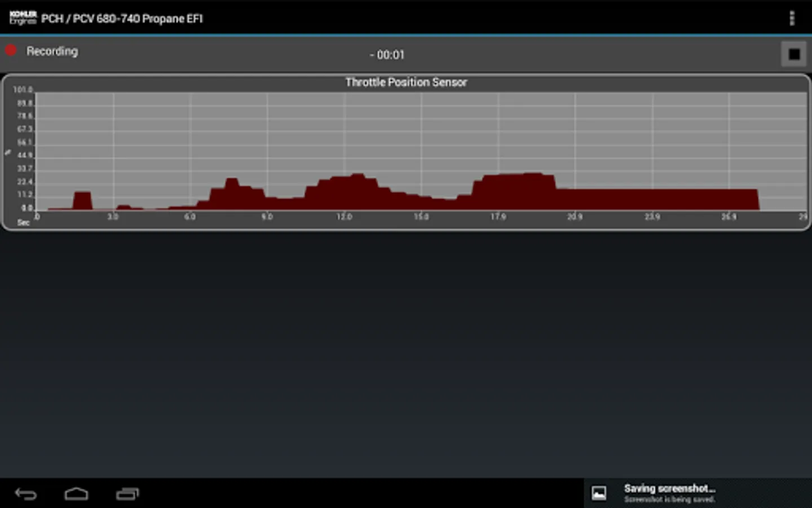Click the 15.0 seconds axis label
Image resolution: width=812 pixels, height=508 pixels.
[x=421, y=217]
